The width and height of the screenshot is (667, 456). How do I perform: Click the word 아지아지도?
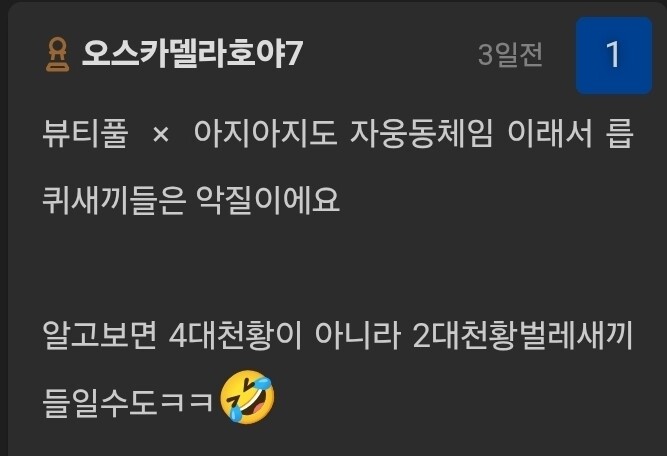pyautogui.click(x=265, y=133)
